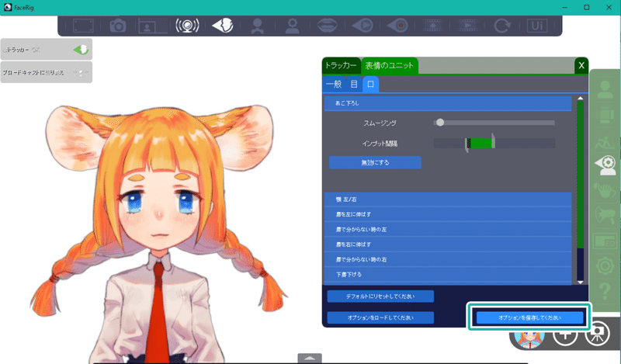Open the eye-gear tracking settings sidebar icon
This screenshot has height=364, width=621.
[x=605, y=165]
